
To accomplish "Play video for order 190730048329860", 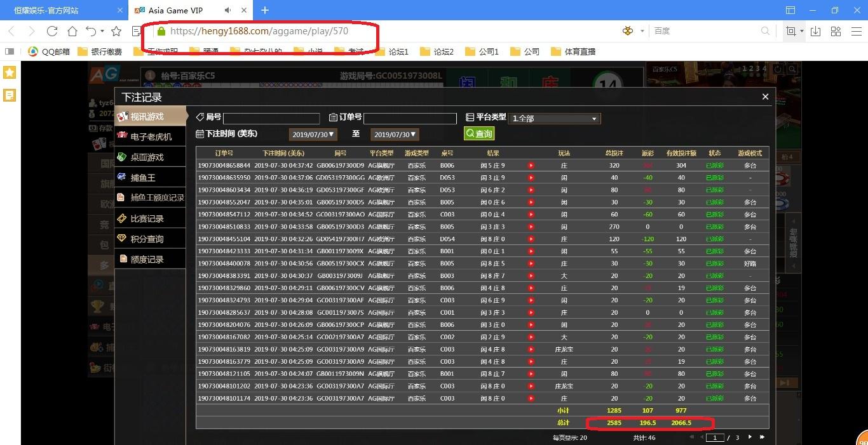I will tap(531, 288).
